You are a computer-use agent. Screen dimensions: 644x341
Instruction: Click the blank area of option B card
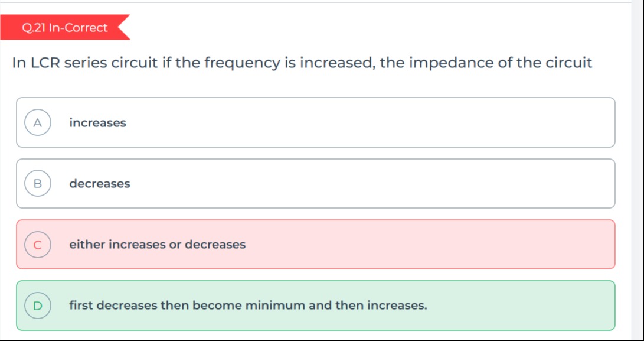pos(370,183)
